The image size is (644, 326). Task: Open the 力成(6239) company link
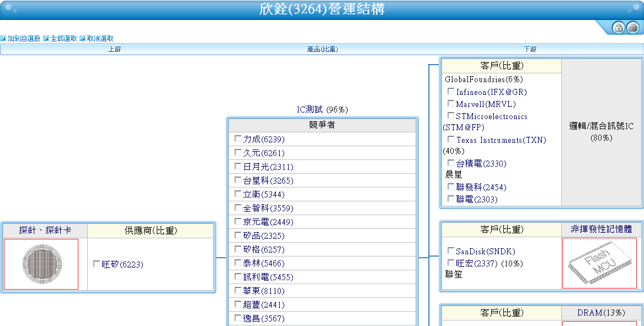[x=264, y=139]
